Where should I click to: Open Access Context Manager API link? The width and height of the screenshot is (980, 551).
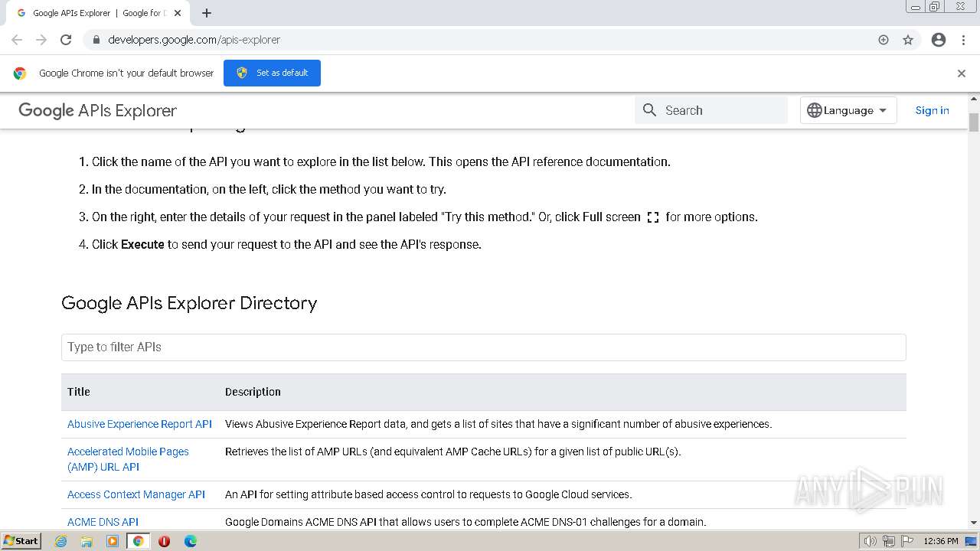pos(136,494)
